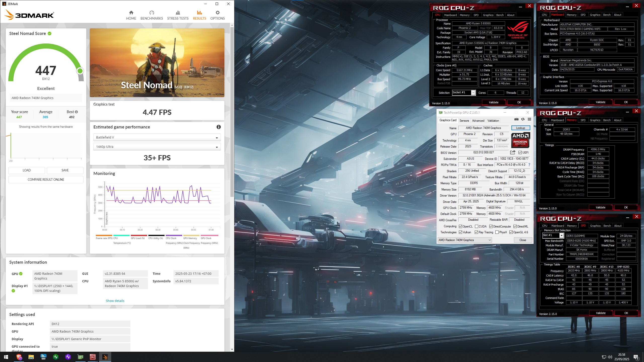This screenshot has width=644, height=362.
Task: Toggle the OpenGL 4.6 checkbox in GPU-Z
Action: (511, 232)
